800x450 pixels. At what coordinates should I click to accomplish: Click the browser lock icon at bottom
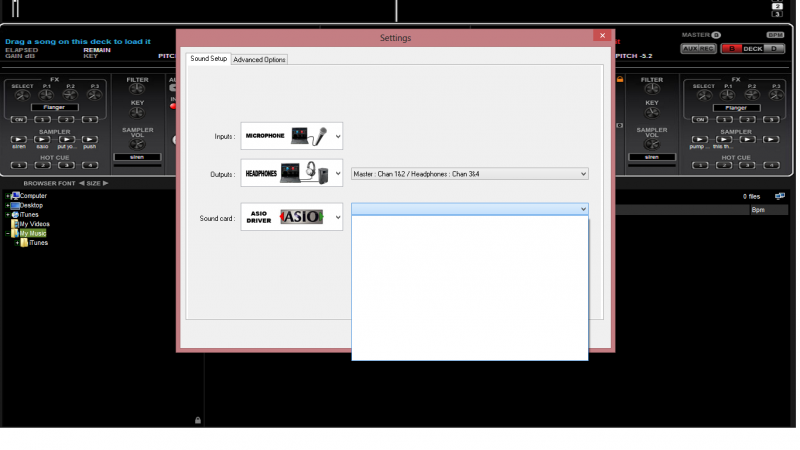click(198, 420)
